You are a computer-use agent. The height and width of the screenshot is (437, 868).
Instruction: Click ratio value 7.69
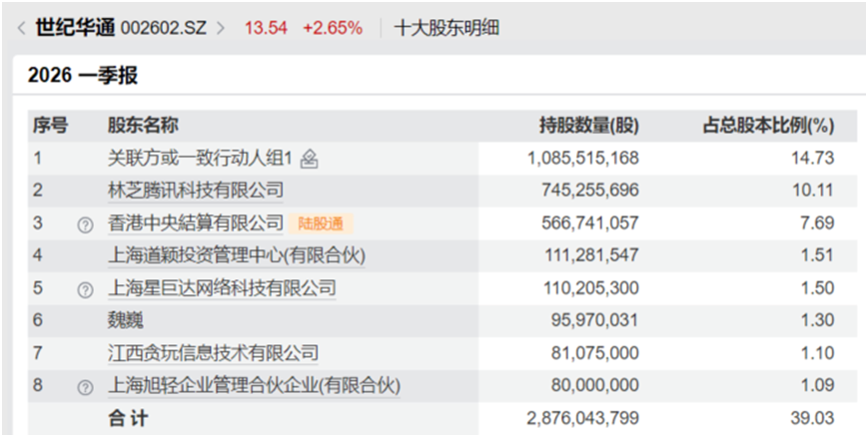coord(817,223)
